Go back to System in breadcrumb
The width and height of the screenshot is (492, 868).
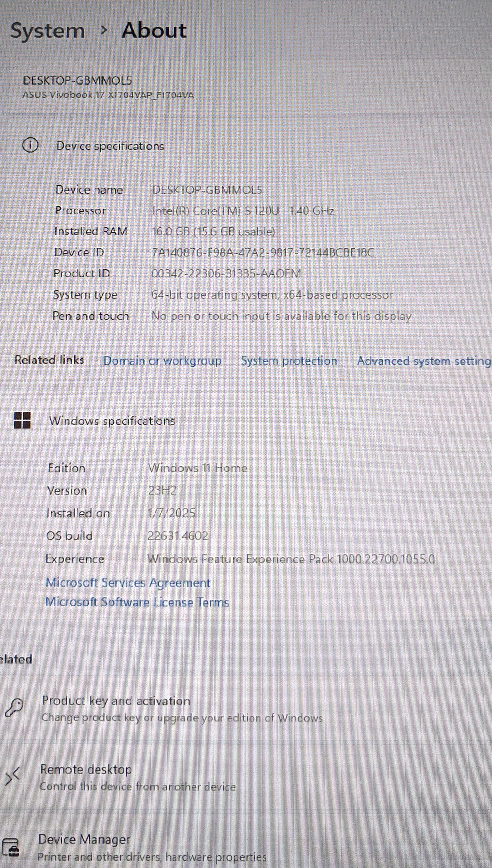click(47, 31)
